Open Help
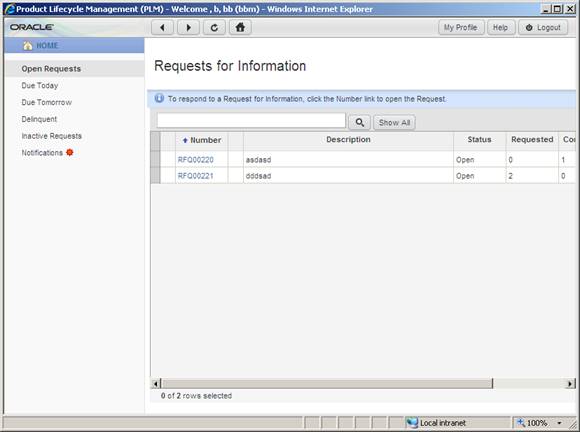This screenshot has width=580, height=432. pos(501,28)
